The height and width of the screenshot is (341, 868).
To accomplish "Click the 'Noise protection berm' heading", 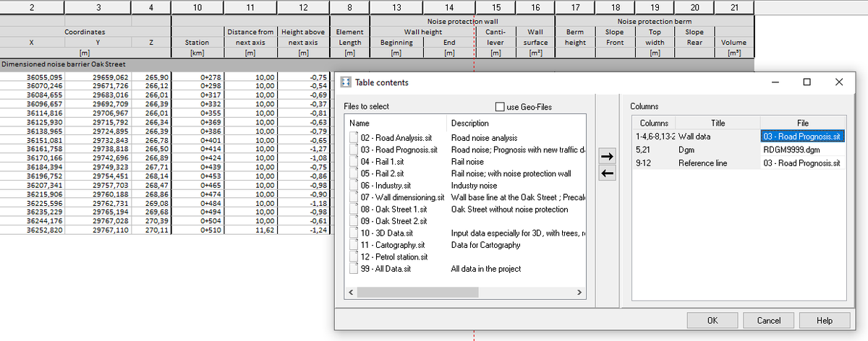I will click(x=655, y=22).
